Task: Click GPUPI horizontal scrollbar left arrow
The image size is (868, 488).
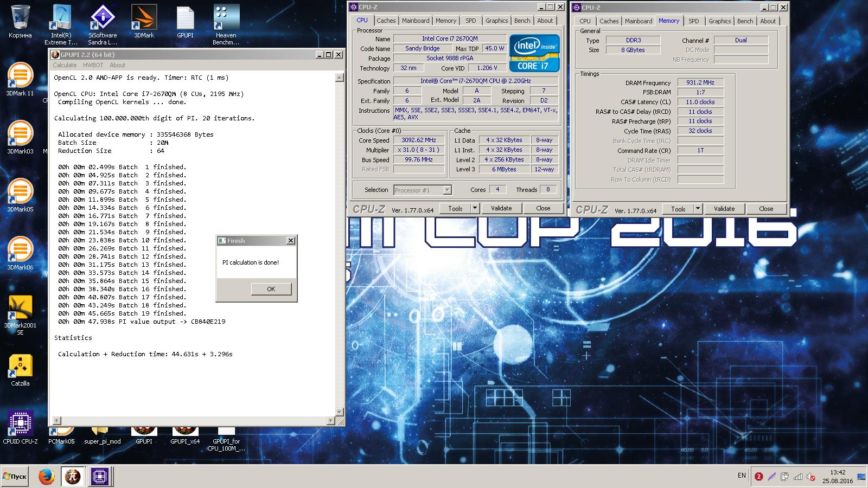Action: pos(56,421)
